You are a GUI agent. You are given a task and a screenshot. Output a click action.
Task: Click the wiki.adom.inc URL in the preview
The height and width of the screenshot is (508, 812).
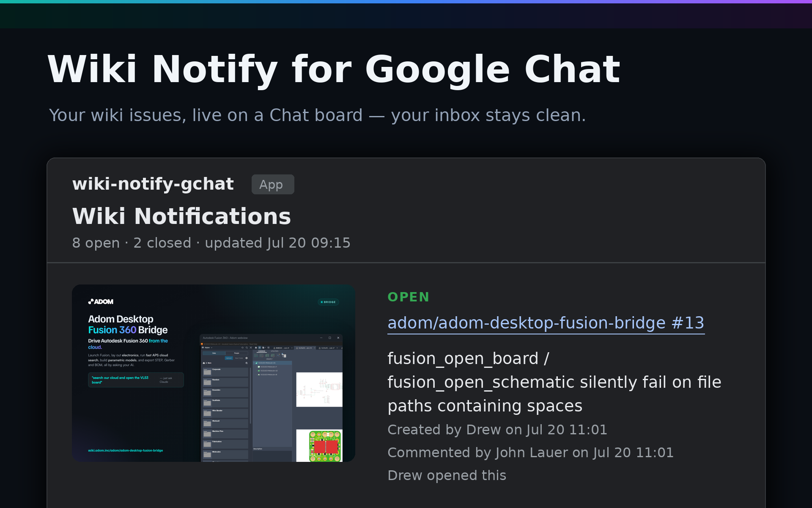point(126,450)
